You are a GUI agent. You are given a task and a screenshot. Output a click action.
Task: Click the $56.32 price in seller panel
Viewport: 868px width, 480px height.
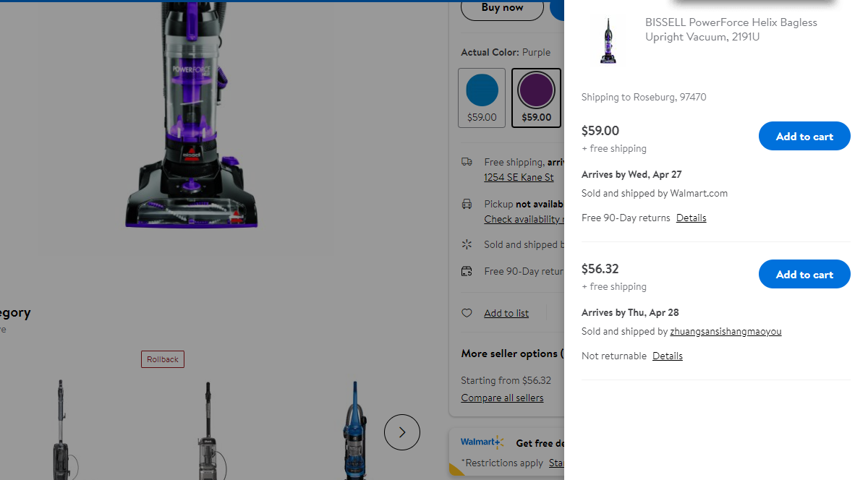(x=600, y=269)
